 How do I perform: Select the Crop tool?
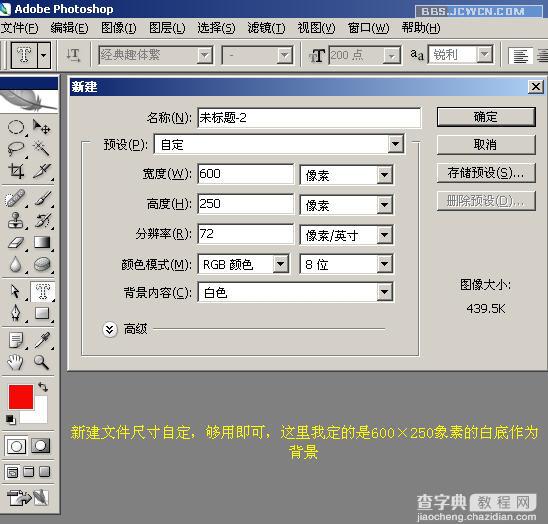pos(16,171)
